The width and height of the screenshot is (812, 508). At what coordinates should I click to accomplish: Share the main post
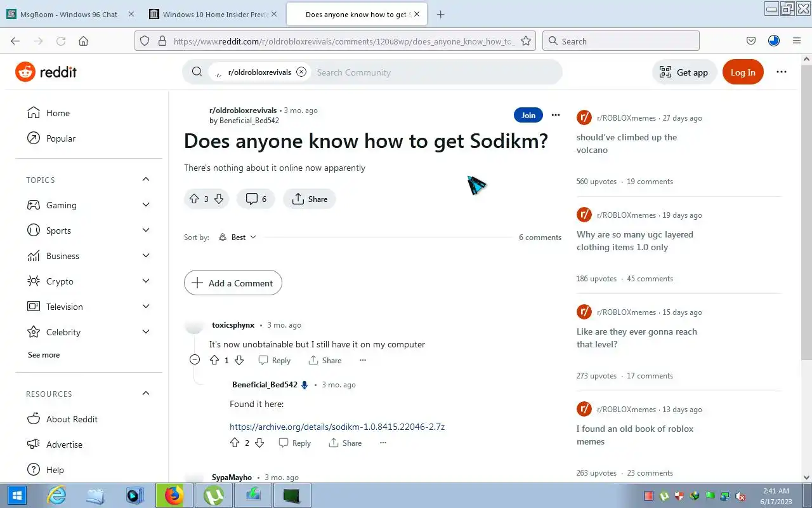point(310,199)
